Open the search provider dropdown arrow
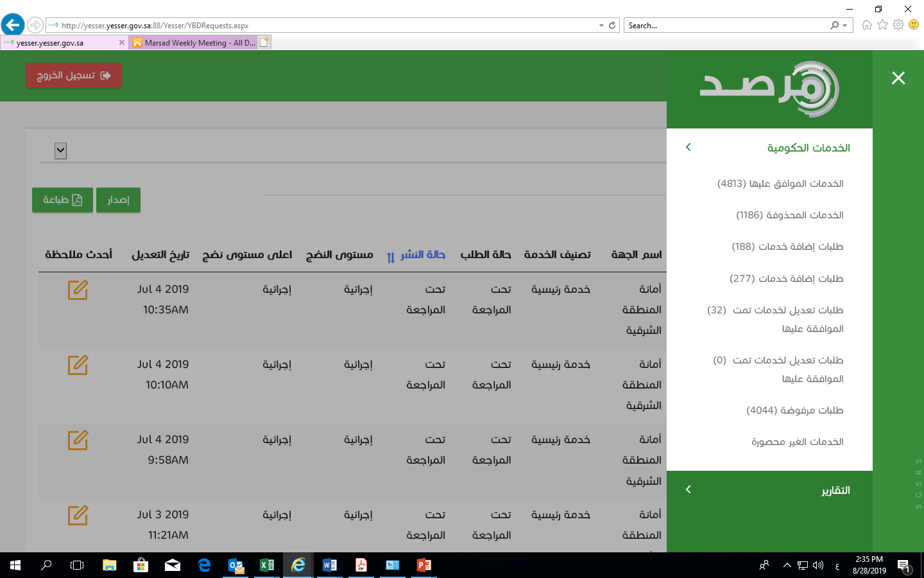This screenshot has height=578, width=924. coord(844,26)
